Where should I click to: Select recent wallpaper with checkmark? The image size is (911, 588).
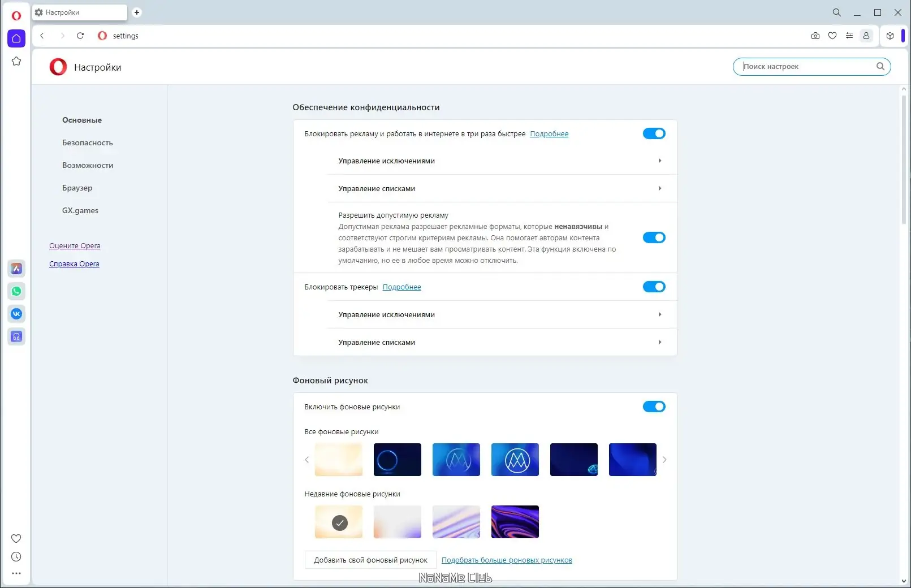click(339, 522)
